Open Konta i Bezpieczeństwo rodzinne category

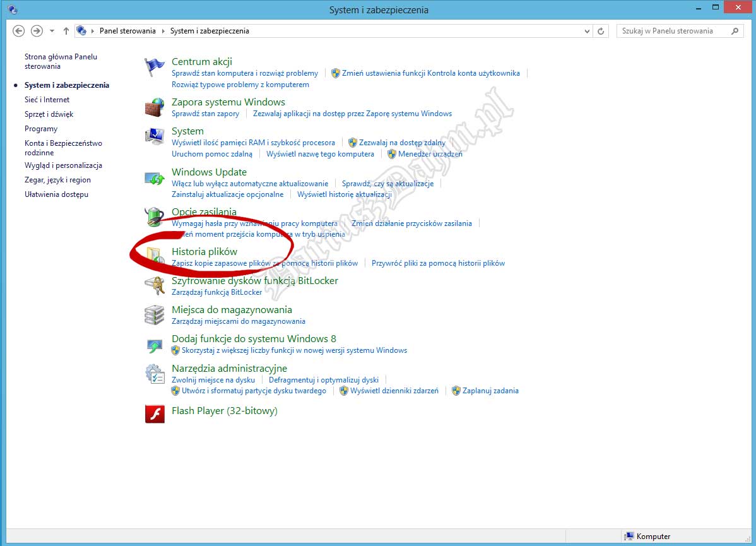[63, 148]
